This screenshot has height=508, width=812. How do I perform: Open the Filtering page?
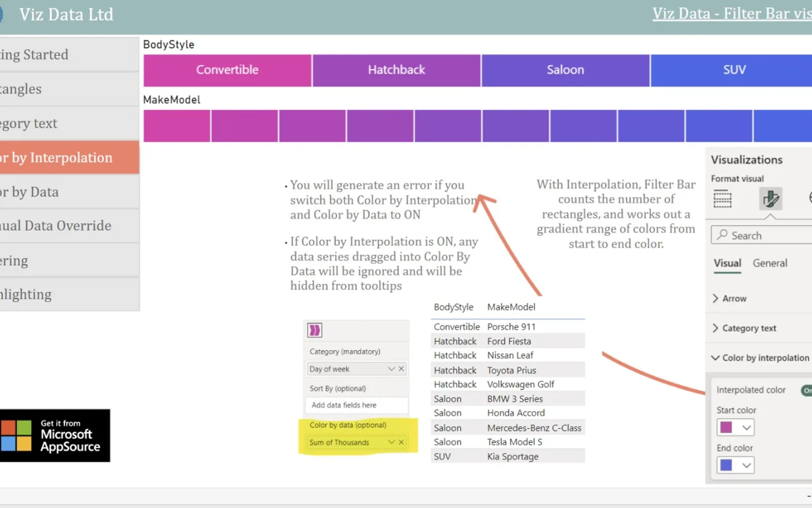coord(70,261)
